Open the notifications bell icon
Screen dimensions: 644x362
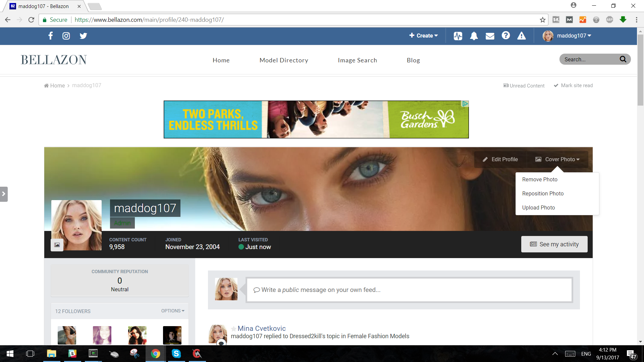click(474, 36)
